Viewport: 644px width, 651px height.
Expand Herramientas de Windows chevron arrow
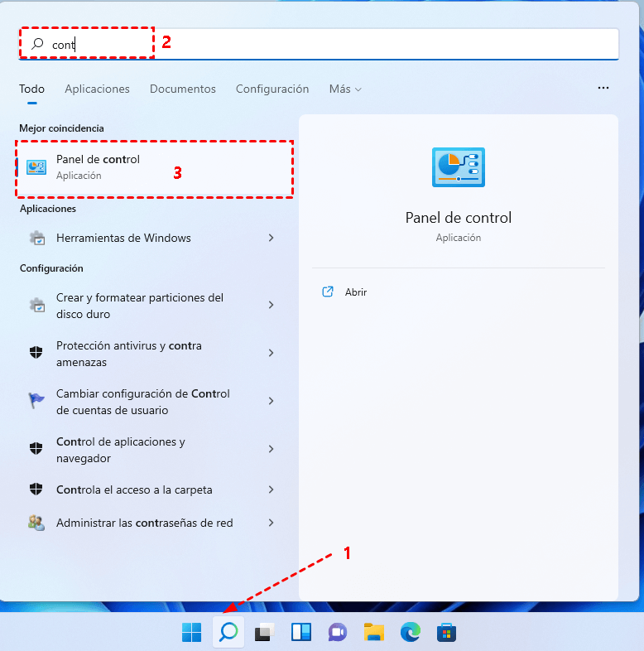point(271,238)
